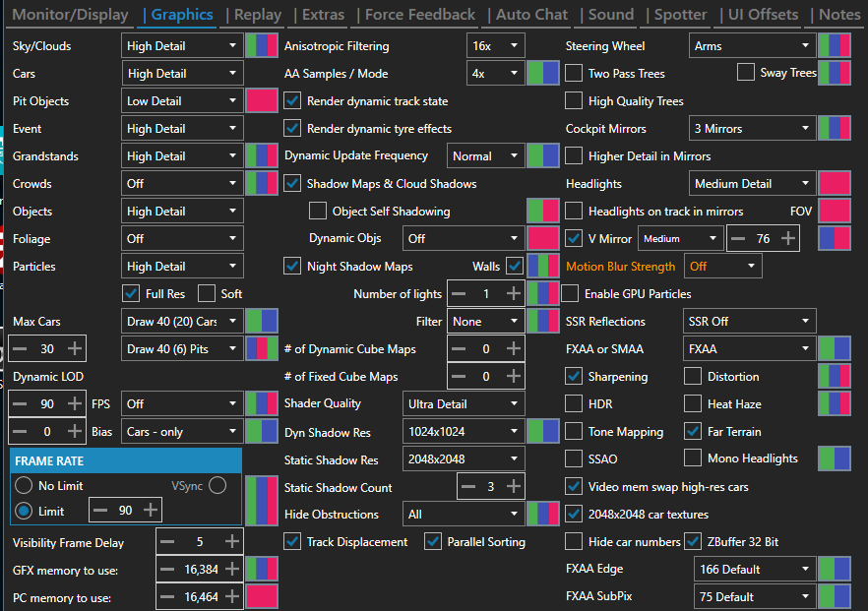Open the Crowds dropdown set to Off
The width and height of the screenshot is (868, 611).
tap(182, 183)
